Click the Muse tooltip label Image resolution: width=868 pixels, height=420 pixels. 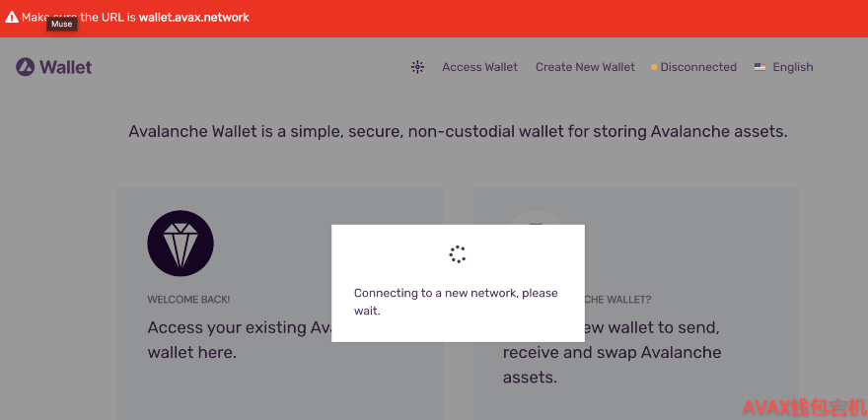62,25
